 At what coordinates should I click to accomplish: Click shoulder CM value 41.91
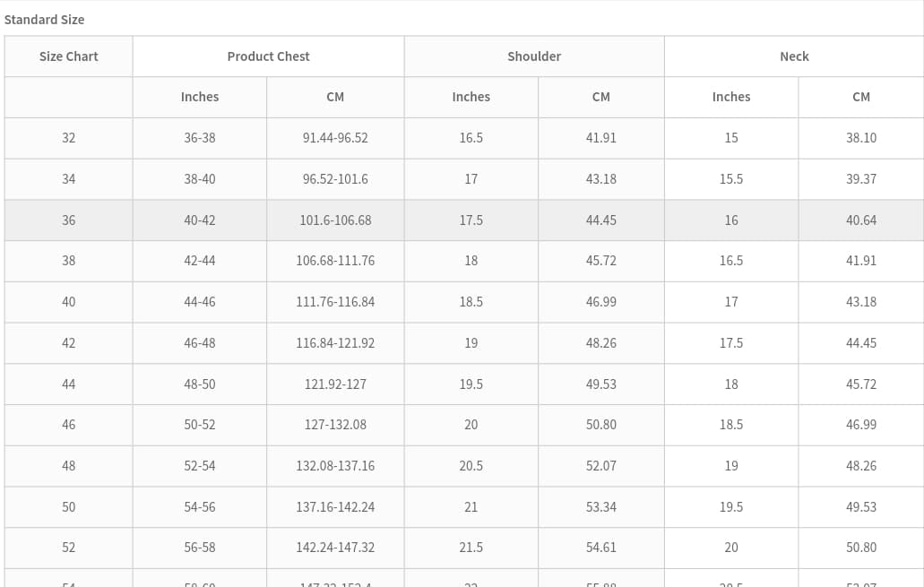600,138
